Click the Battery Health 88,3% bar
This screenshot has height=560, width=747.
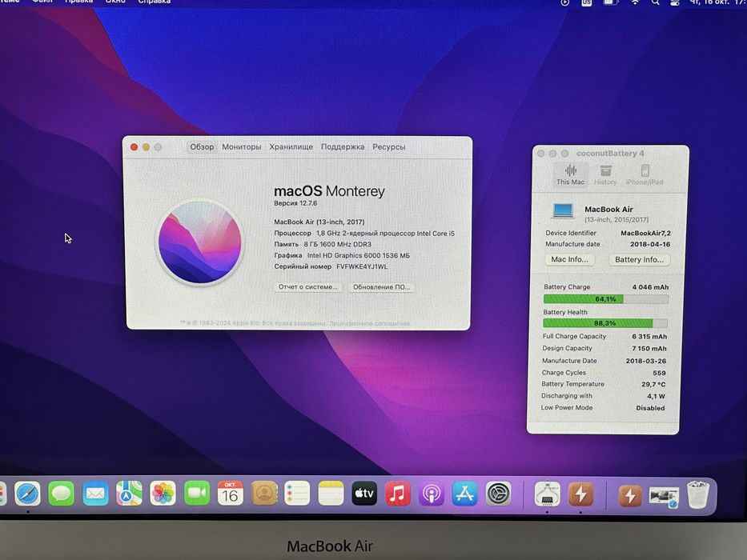(605, 323)
